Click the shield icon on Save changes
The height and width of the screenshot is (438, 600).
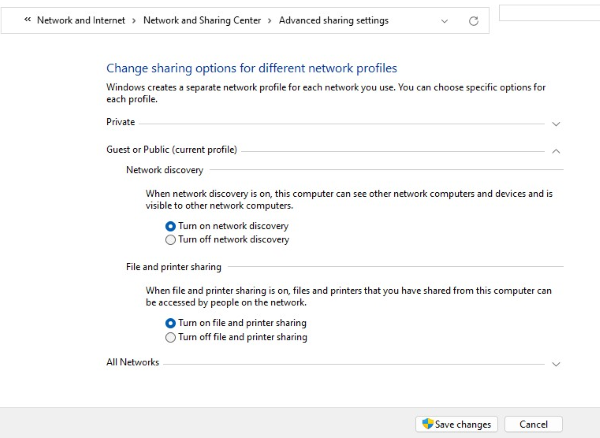pyautogui.click(x=428, y=423)
